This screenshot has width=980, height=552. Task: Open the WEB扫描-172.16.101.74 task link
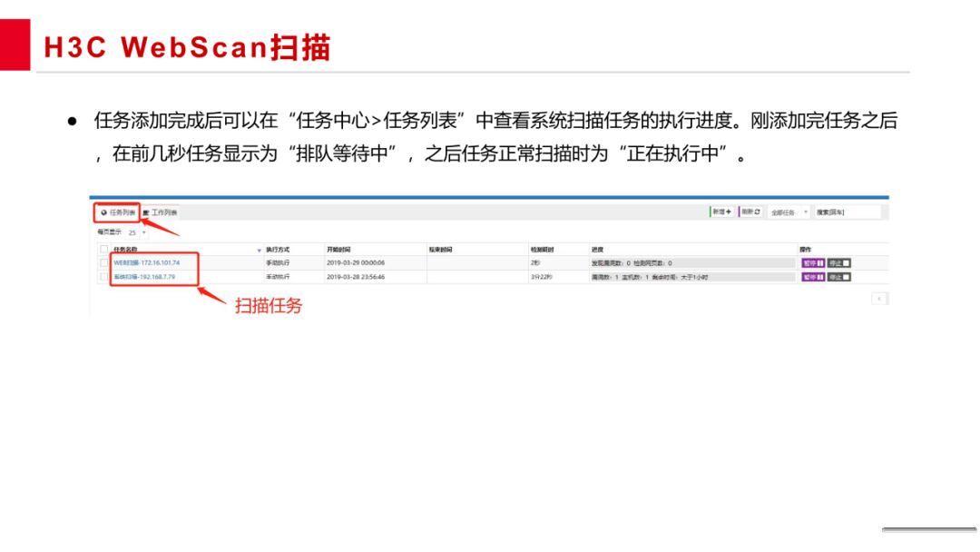click(x=146, y=263)
